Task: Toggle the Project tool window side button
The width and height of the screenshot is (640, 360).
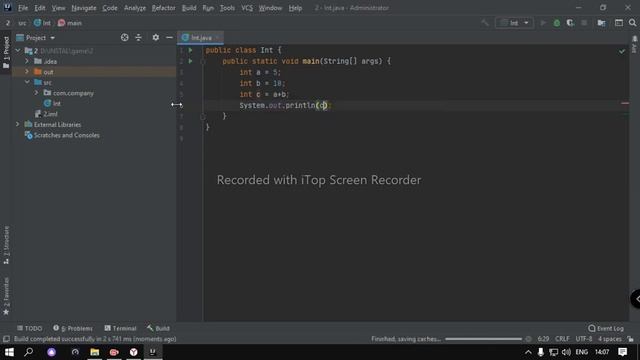Action: pos(6,52)
